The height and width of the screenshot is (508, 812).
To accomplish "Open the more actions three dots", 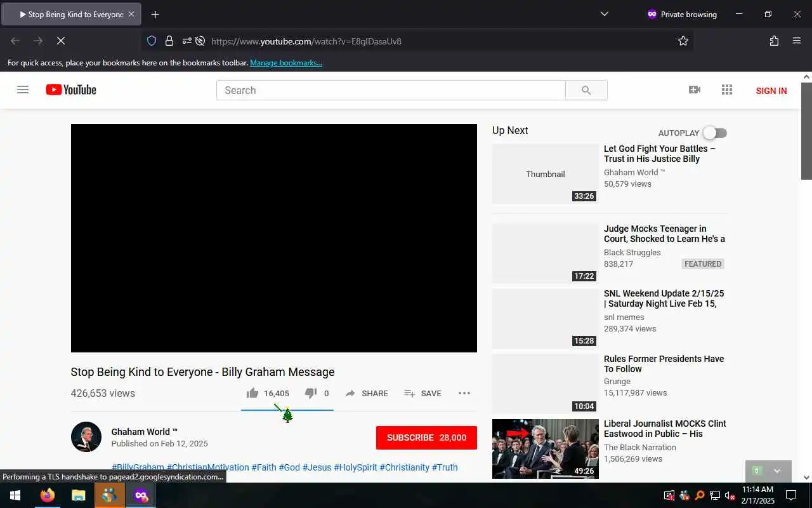I will (x=464, y=393).
